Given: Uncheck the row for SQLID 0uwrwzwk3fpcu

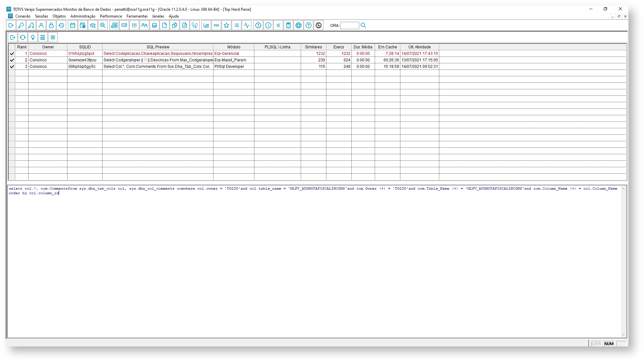Looking at the screenshot, I should point(12,60).
